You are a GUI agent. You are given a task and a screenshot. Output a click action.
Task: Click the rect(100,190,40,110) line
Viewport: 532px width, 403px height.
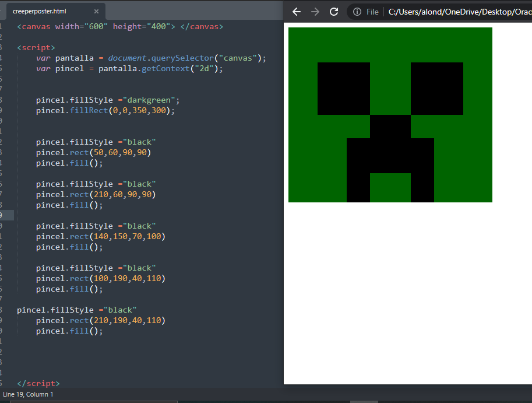[100, 278]
